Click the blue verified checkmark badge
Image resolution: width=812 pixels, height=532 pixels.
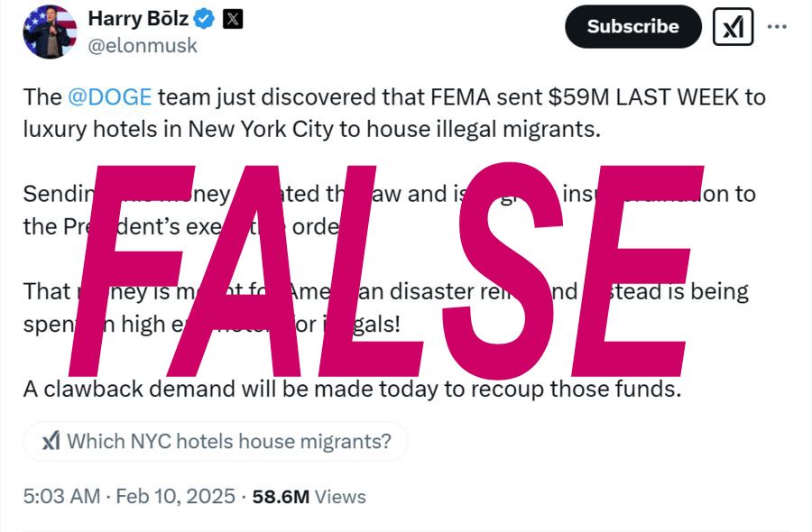tap(206, 18)
